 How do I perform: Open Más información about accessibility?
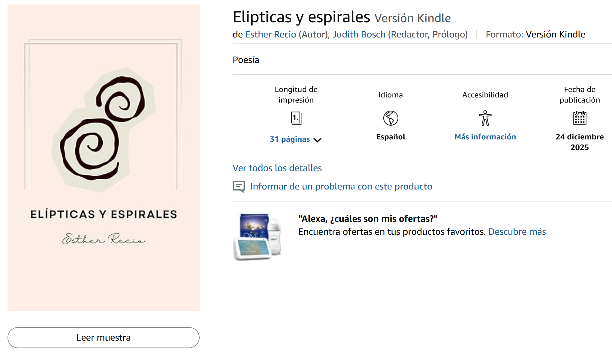485,137
